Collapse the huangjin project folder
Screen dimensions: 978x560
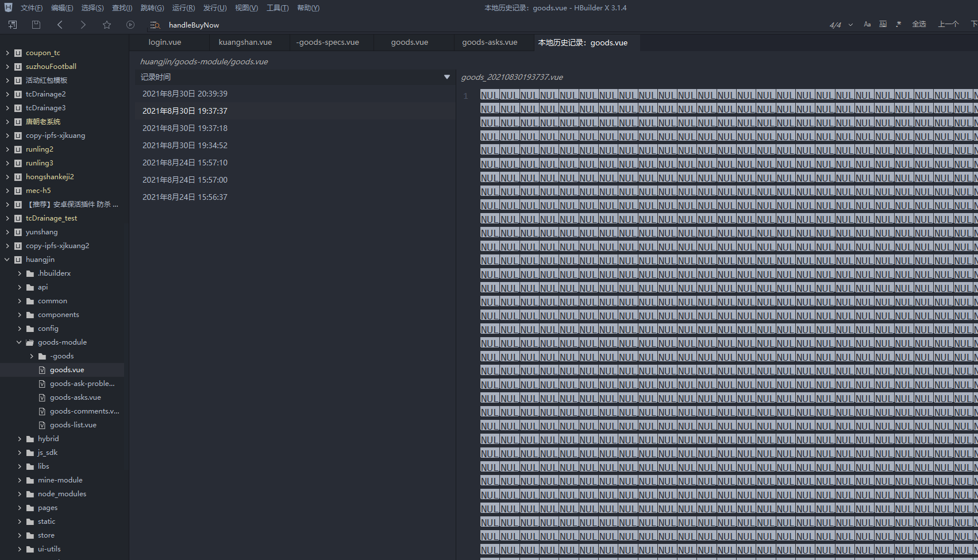(x=7, y=260)
